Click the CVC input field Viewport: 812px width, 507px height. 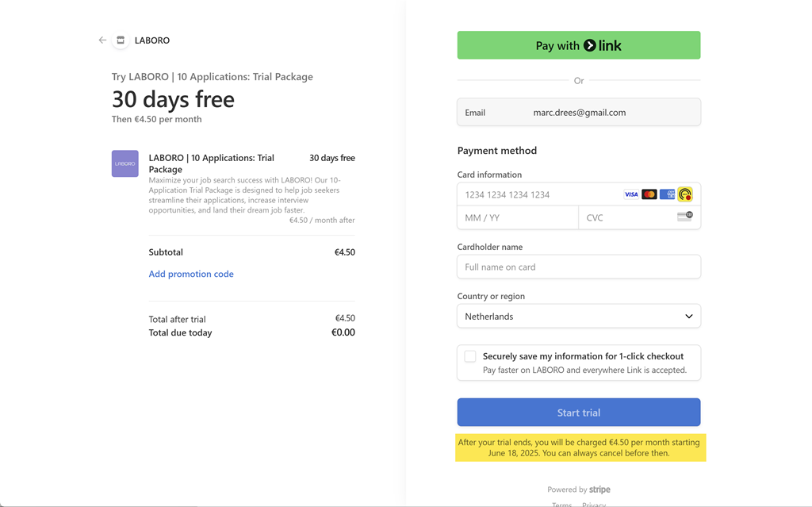pos(626,217)
